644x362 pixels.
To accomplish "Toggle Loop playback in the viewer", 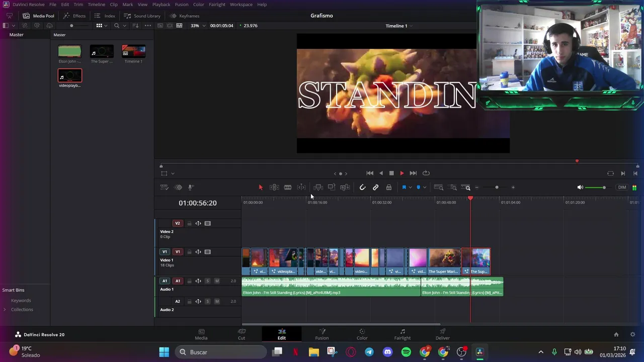I will coord(426,173).
